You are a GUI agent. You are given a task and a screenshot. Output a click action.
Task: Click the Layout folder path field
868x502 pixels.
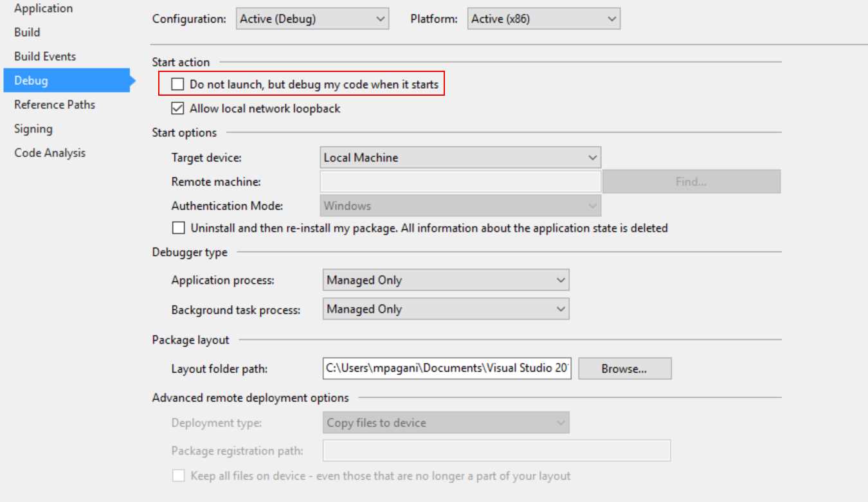pyautogui.click(x=446, y=368)
